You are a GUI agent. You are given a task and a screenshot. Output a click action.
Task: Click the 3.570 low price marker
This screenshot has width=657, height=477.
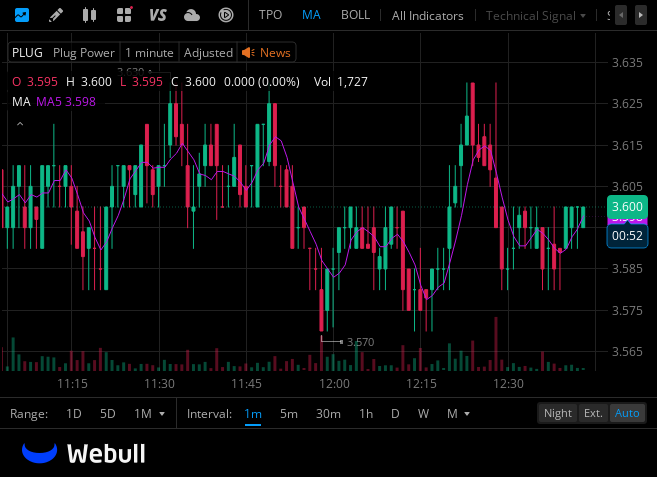click(360, 342)
